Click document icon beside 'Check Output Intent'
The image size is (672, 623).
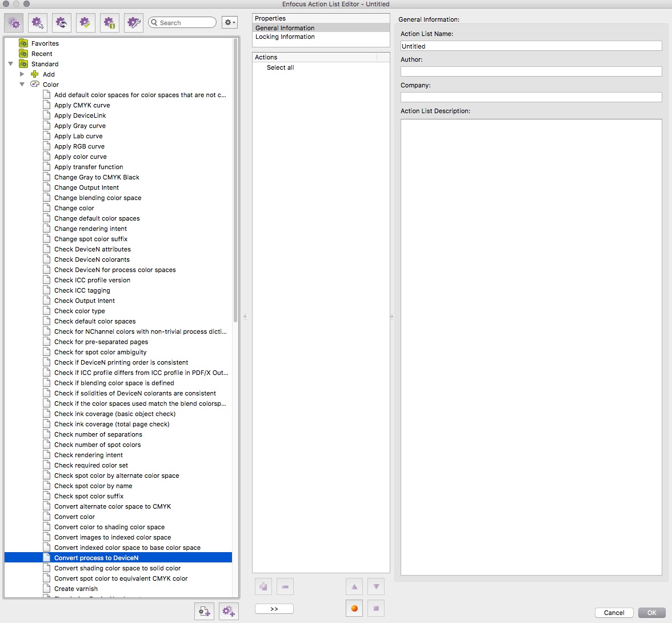(47, 301)
